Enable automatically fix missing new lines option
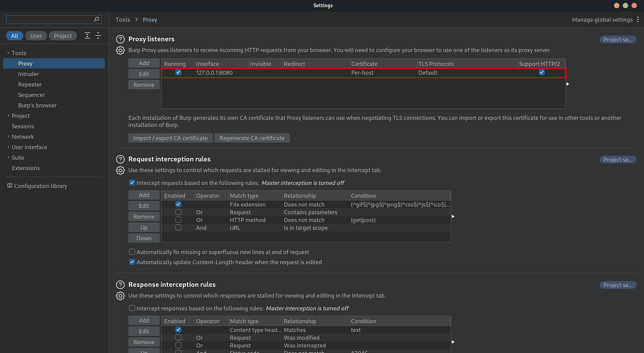This screenshot has height=353, width=644. pos(132,252)
